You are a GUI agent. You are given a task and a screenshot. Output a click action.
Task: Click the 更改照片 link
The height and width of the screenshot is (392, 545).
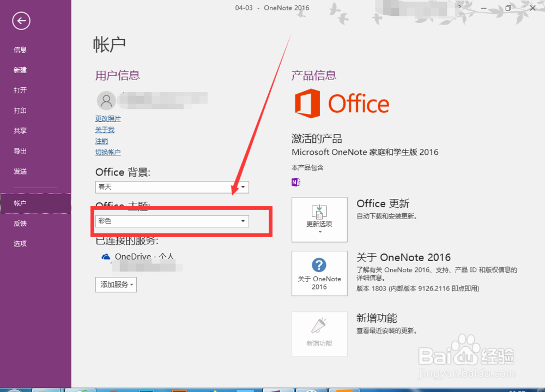pyautogui.click(x=108, y=119)
